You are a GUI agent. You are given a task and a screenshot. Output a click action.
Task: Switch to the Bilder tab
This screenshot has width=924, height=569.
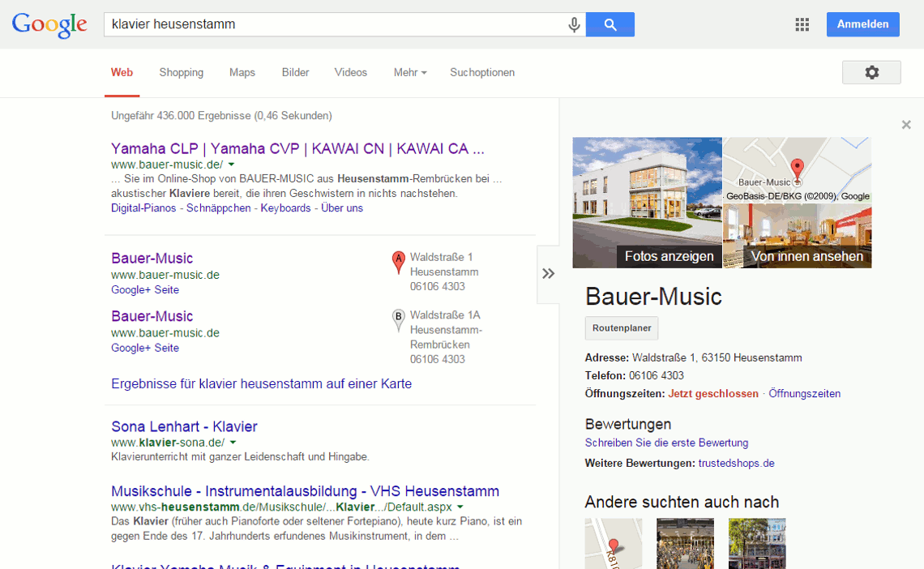(x=295, y=72)
